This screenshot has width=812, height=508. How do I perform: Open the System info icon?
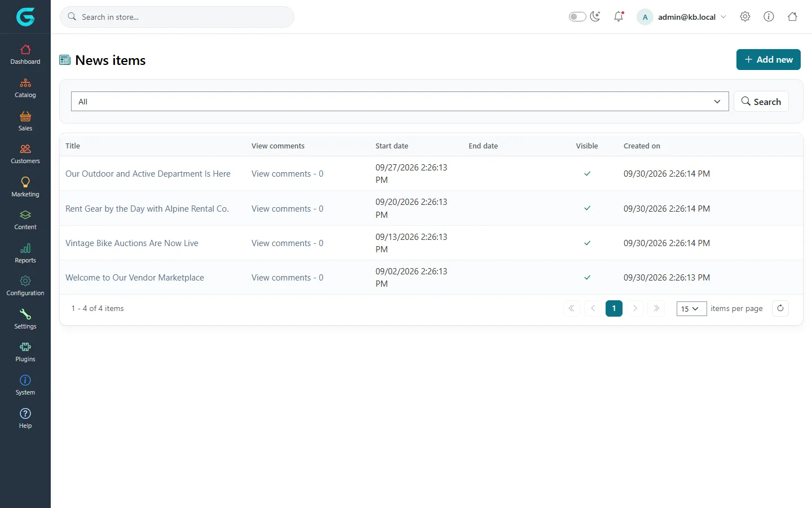click(x=25, y=380)
